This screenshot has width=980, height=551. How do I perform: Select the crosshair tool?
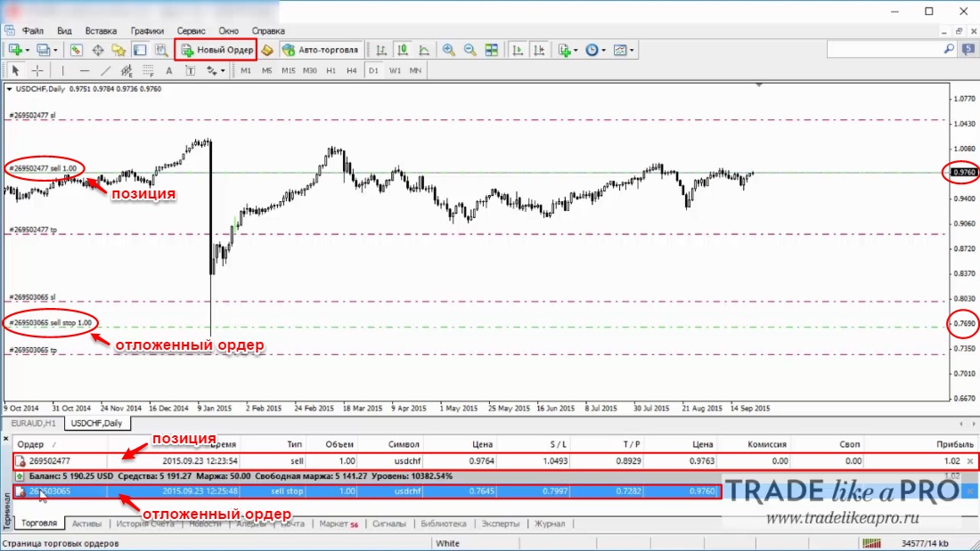[37, 70]
